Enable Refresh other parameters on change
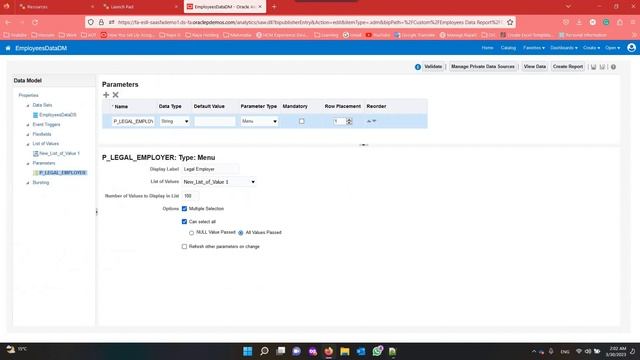This screenshot has width=640, height=360. click(x=184, y=247)
